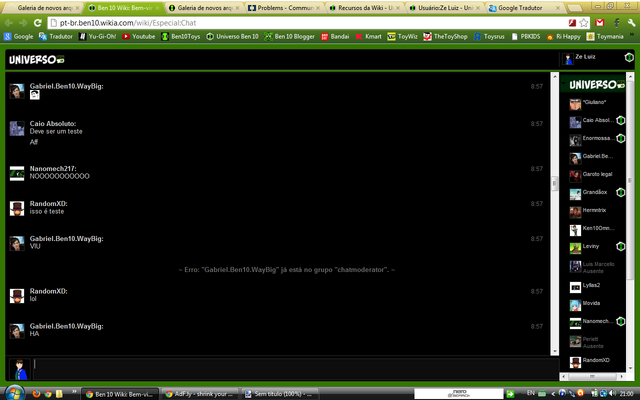Switch to Sem título taskbar window
Image resolution: width=640 pixels, height=400 pixels.
click(280, 394)
